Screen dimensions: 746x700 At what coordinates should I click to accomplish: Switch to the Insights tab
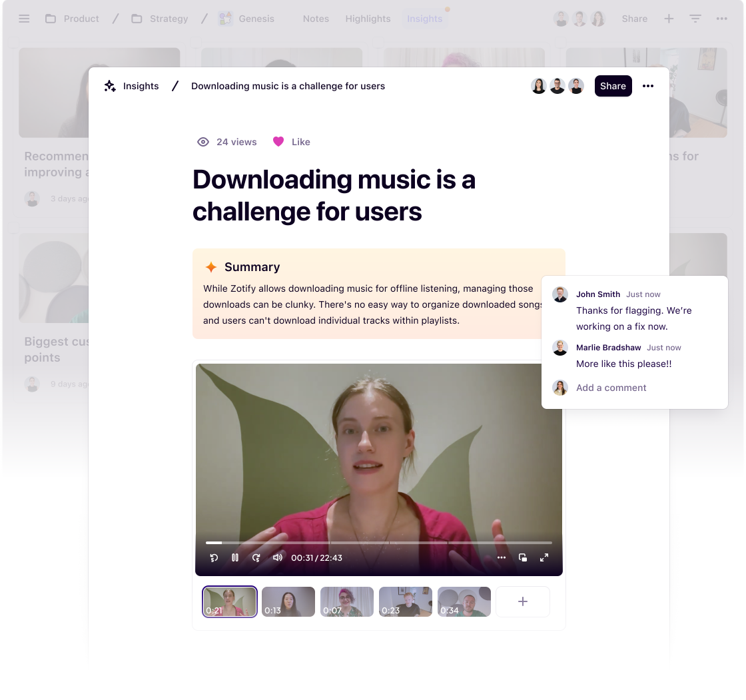pyautogui.click(x=424, y=19)
